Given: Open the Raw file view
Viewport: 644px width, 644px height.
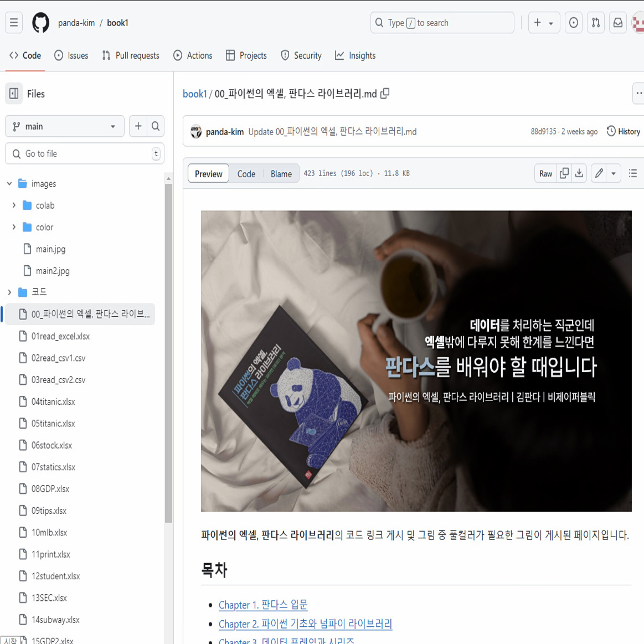Looking at the screenshot, I should (546, 173).
